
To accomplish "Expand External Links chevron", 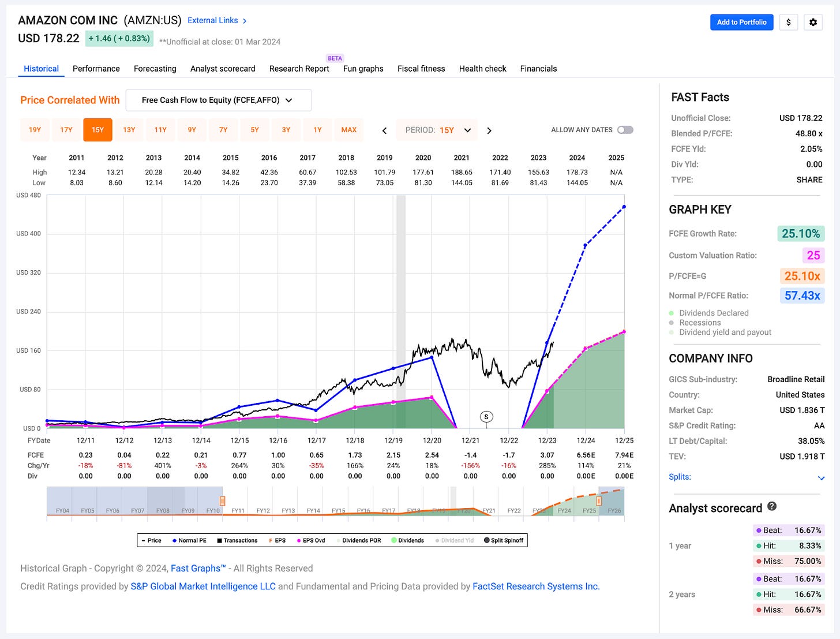I will coord(245,21).
